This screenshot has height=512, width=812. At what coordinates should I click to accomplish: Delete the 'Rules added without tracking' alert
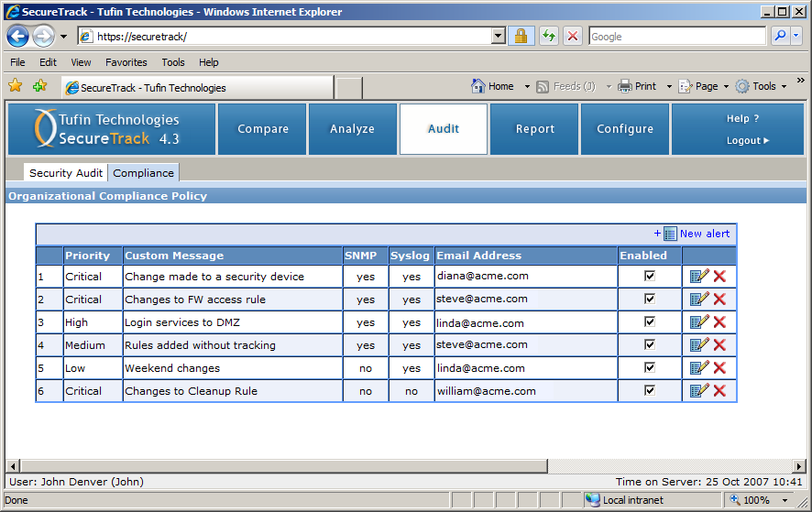coord(719,344)
